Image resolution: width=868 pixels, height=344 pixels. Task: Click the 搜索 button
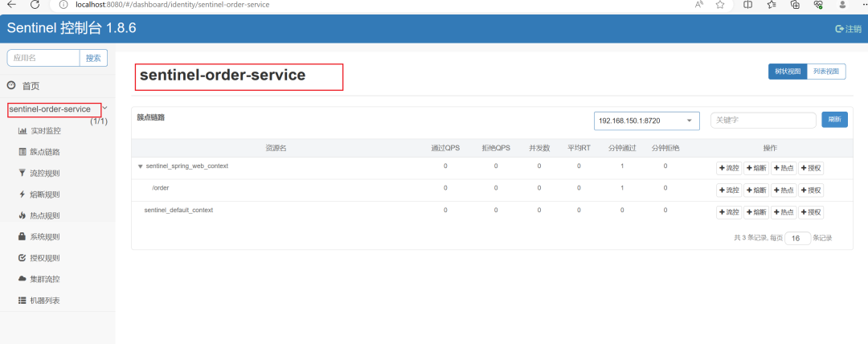93,58
